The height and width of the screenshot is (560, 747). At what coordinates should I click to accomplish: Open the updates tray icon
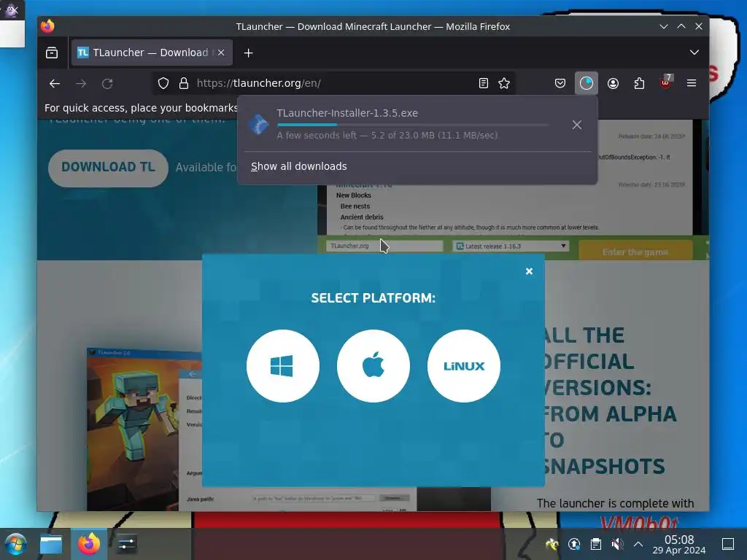(574, 544)
